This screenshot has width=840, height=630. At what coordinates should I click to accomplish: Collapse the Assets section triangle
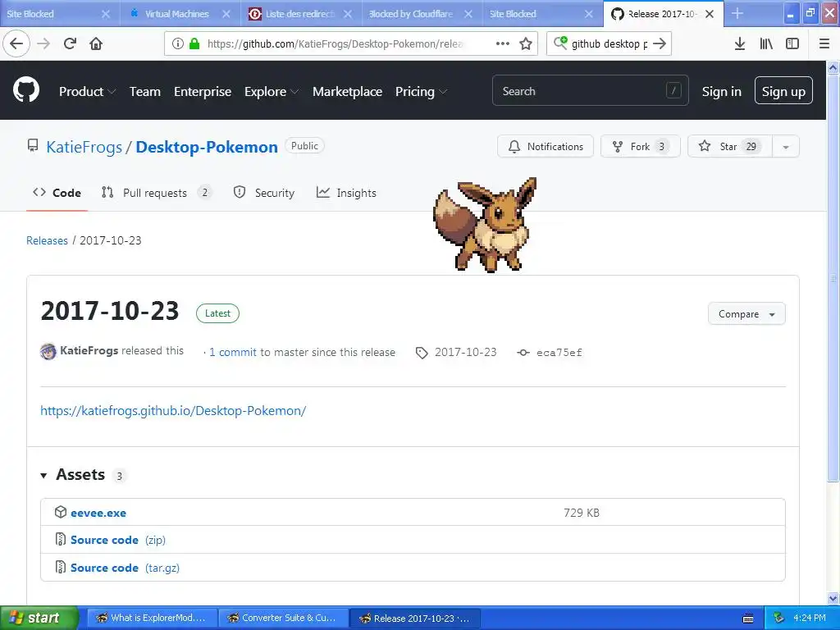[x=44, y=475]
